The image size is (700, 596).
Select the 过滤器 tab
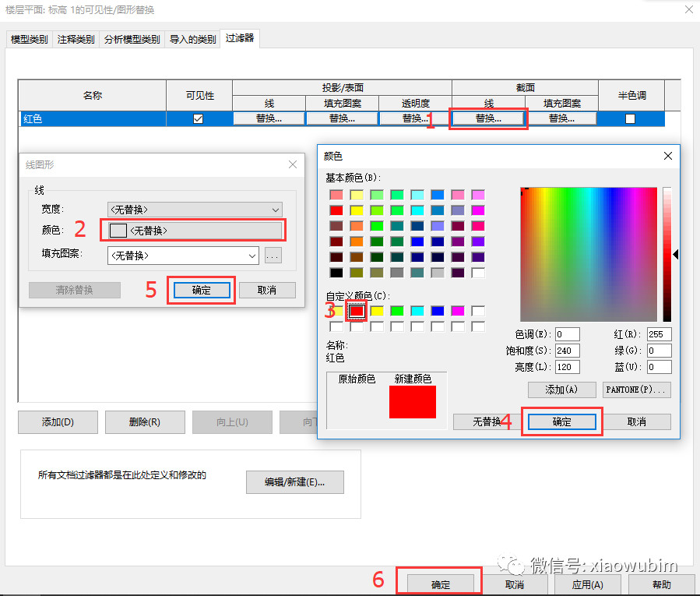[240, 38]
